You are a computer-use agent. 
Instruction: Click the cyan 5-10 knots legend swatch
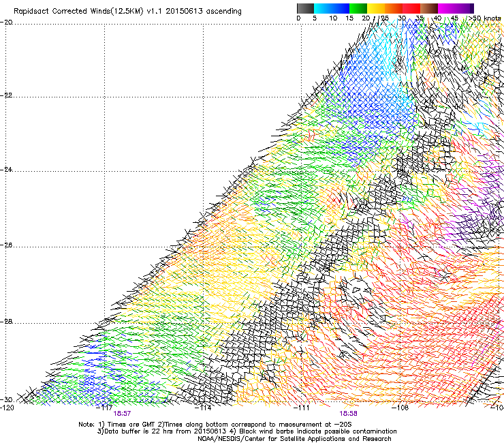pos(323,8)
